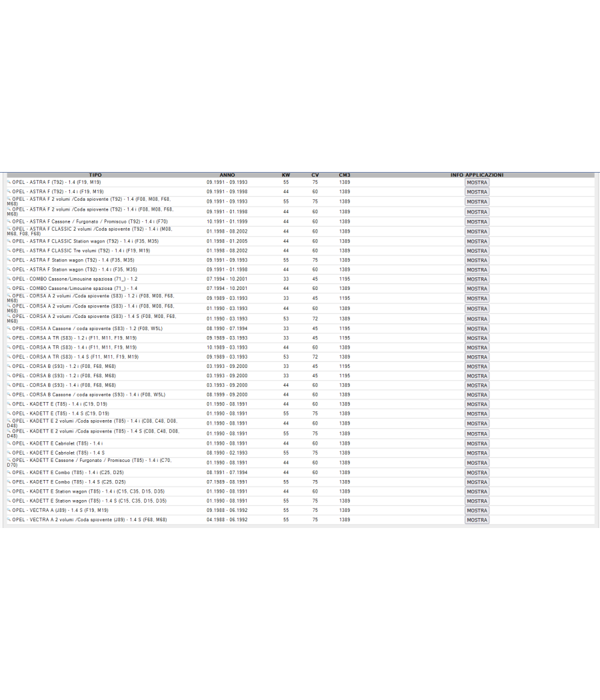The width and height of the screenshot is (600, 700).
Task: Click MOSTRA in KADETT E Cassone / Furgonato row
Action: pos(477,463)
